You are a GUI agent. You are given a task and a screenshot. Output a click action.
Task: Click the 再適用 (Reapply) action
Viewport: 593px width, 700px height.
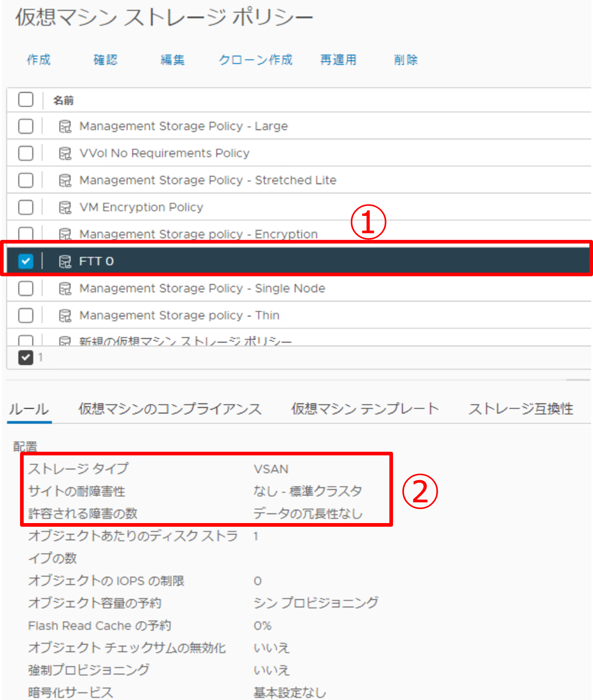click(x=338, y=59)
